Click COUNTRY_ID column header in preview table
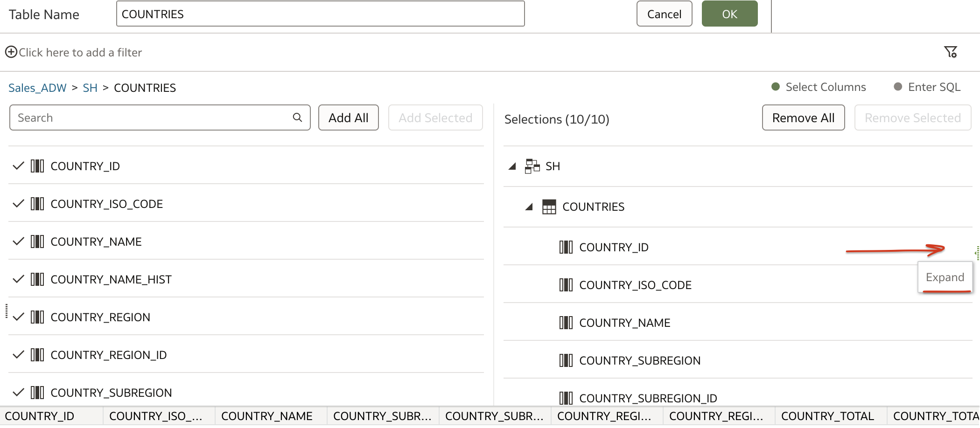 tap(51, 416)
